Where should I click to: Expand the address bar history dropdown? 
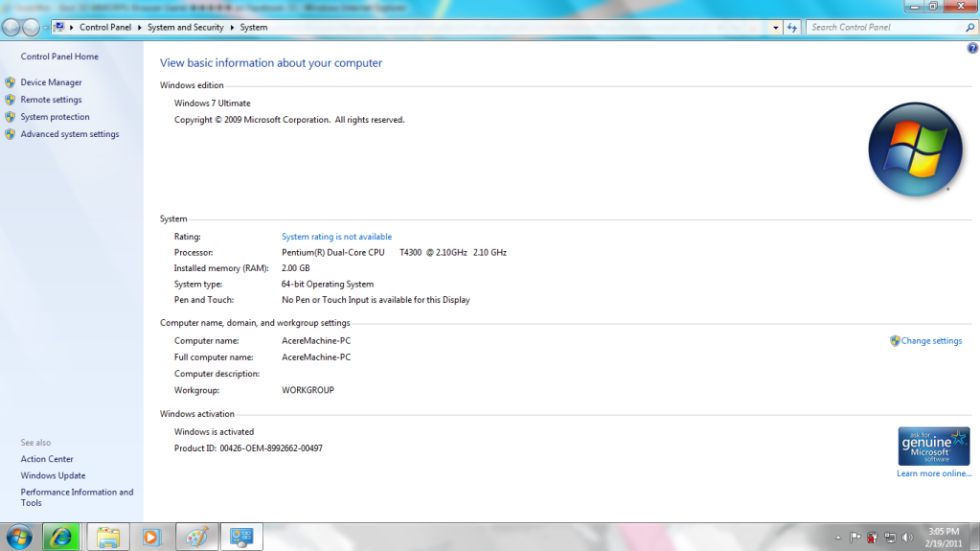click(776, 28)
